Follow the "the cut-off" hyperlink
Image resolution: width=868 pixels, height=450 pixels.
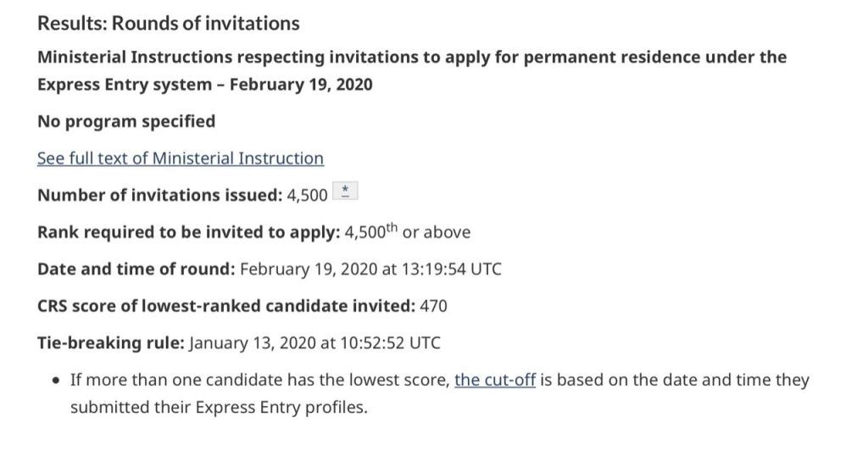click(495, 380)
